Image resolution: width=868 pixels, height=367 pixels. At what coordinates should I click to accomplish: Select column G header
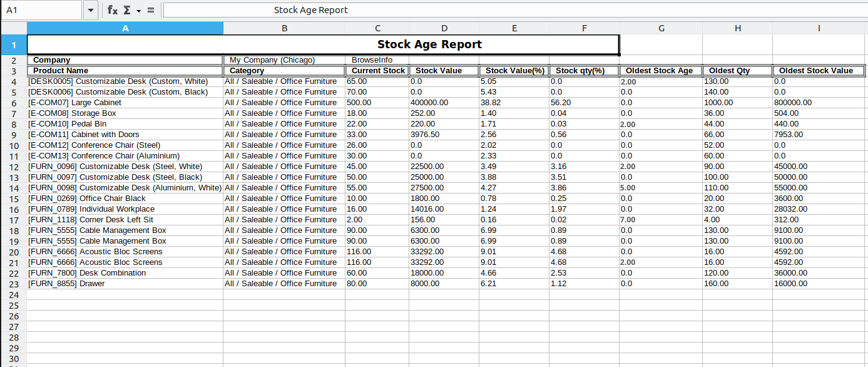tap(661, 28)
